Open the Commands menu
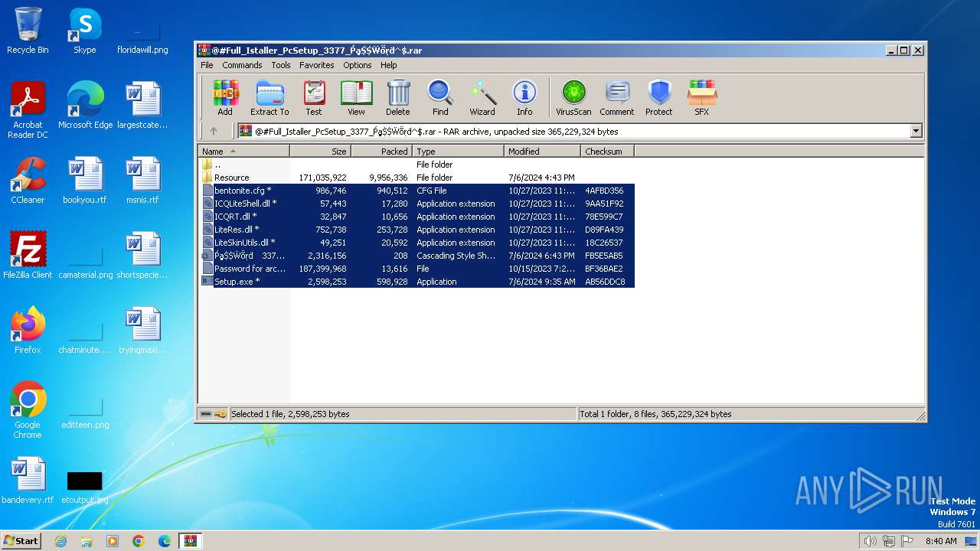This screenshot has height=551, width=980. click(x=242, y=65)
